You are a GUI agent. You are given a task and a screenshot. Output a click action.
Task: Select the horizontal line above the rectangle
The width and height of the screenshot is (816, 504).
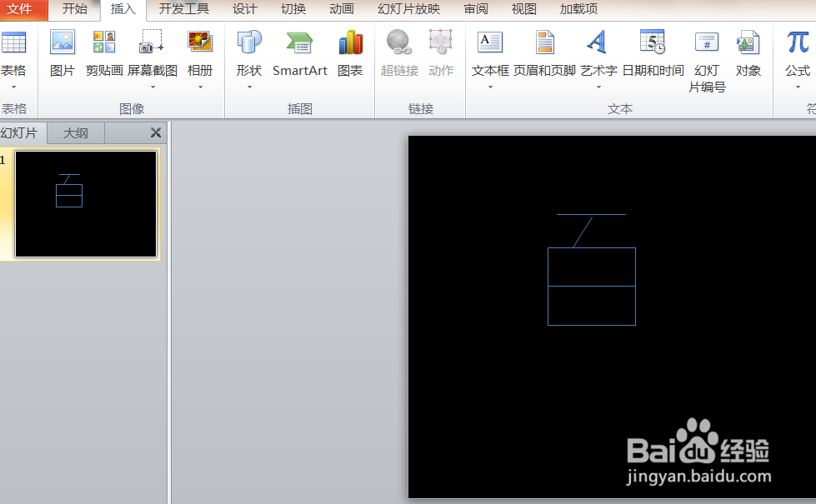(591, 214)
